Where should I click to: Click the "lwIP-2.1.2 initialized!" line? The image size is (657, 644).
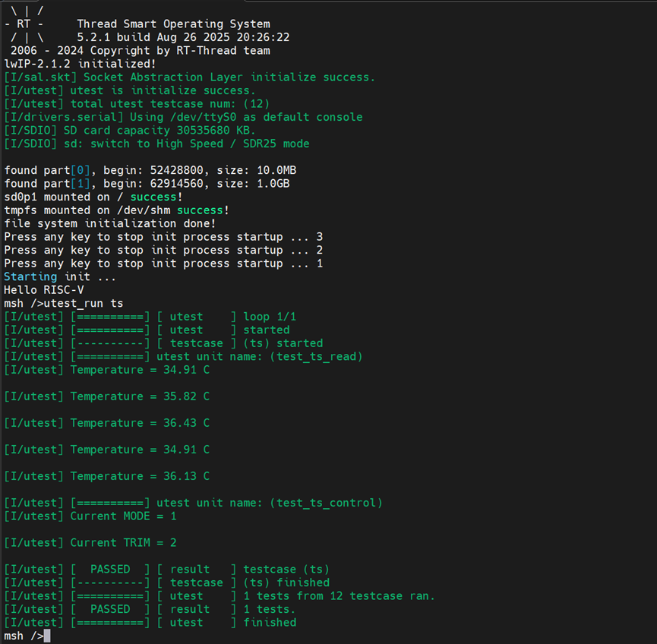80,64
